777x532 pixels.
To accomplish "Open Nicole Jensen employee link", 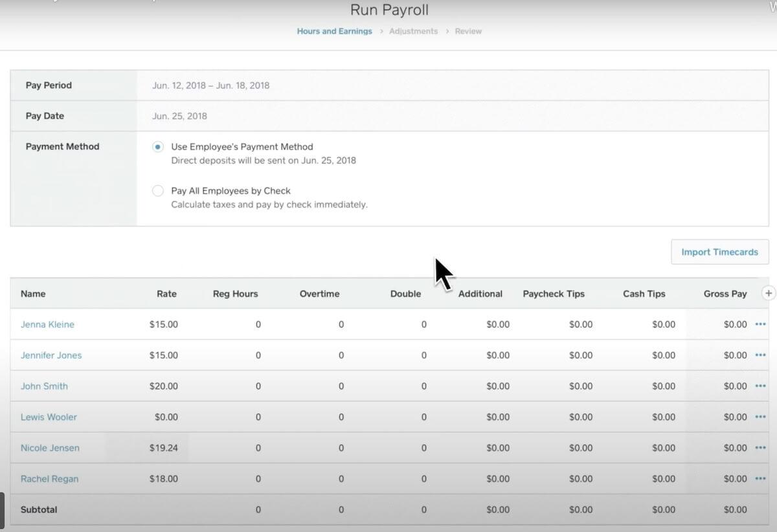I will point(51,448).
